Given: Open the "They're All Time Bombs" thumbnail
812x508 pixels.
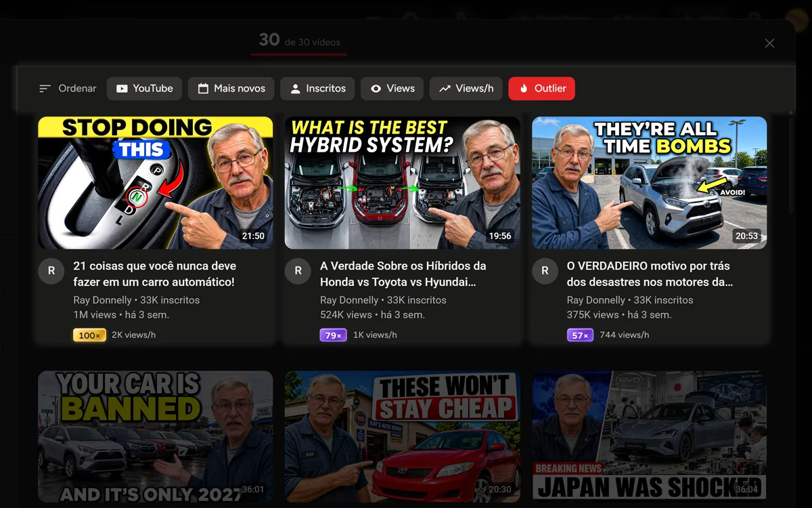Looking at the screenshot, I should 650,183.
